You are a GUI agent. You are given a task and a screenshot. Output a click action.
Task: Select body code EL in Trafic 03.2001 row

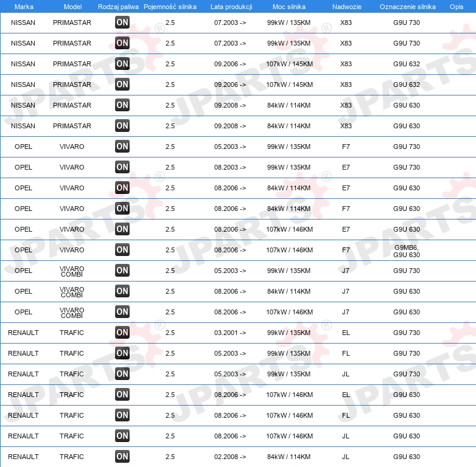[346, 333]
